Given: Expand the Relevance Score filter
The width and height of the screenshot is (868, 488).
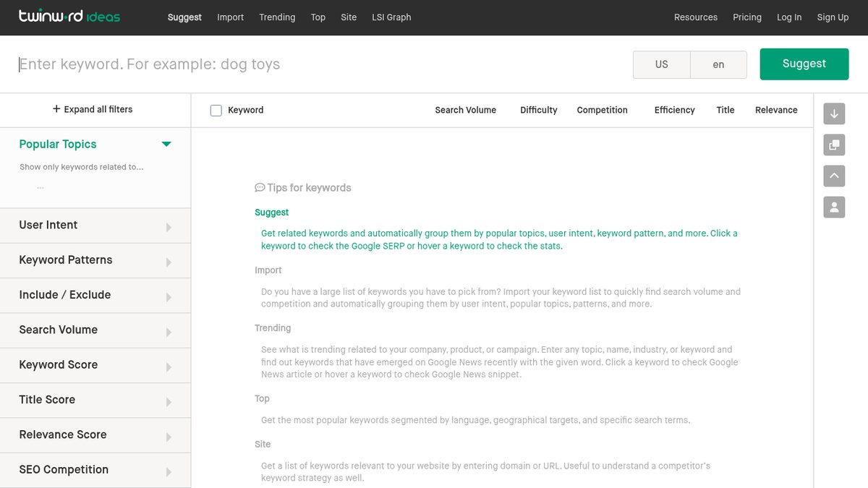Looking at the screenshot, I should [95, 435].
